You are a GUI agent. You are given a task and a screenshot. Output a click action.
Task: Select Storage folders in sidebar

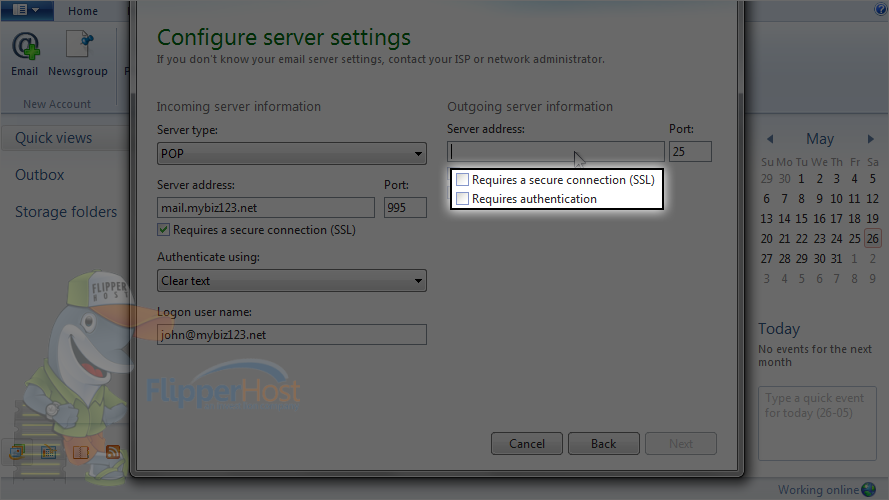tap(66, 211)
